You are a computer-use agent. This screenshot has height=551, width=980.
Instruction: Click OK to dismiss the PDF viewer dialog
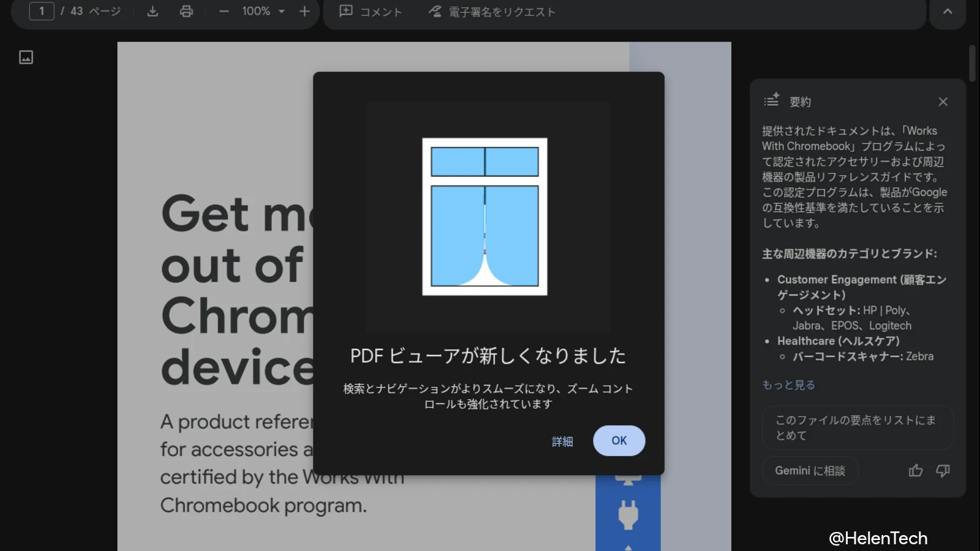click(x=619, y=440)
